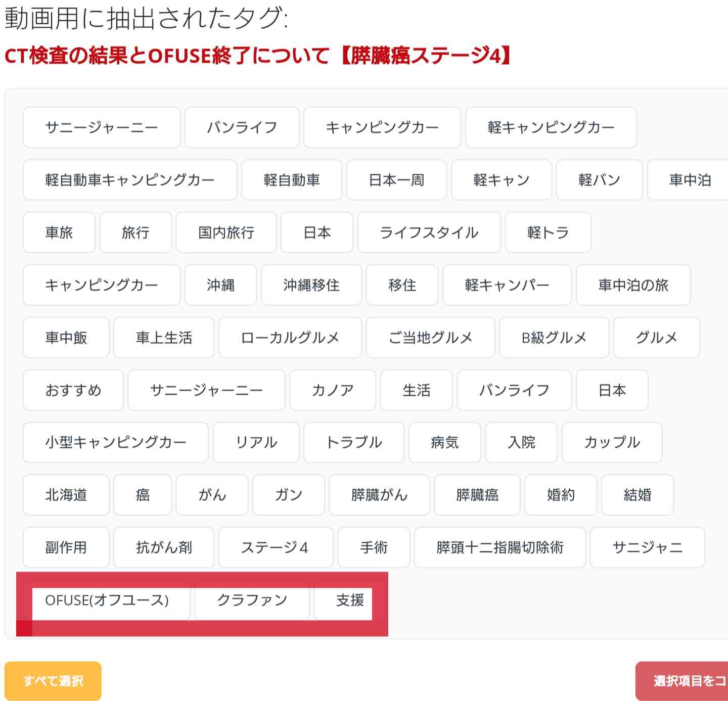Pick the 車中泊の旅 tag
The width and height of the screenshot is (728, 701).
633,285
